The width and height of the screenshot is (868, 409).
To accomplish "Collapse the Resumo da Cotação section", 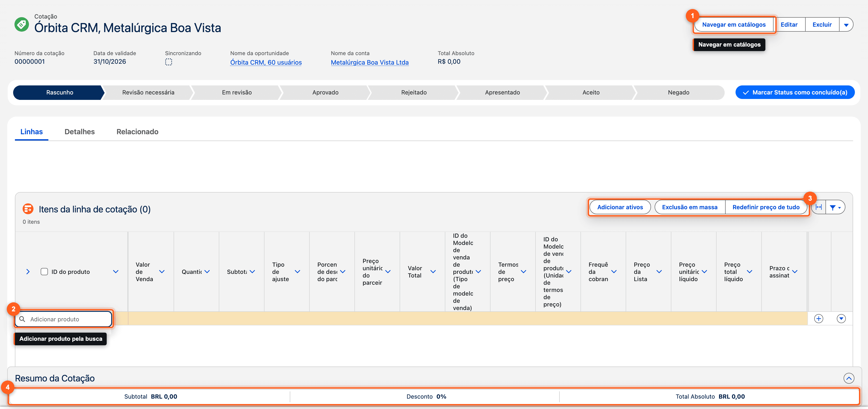I will (x=849, y=378).
